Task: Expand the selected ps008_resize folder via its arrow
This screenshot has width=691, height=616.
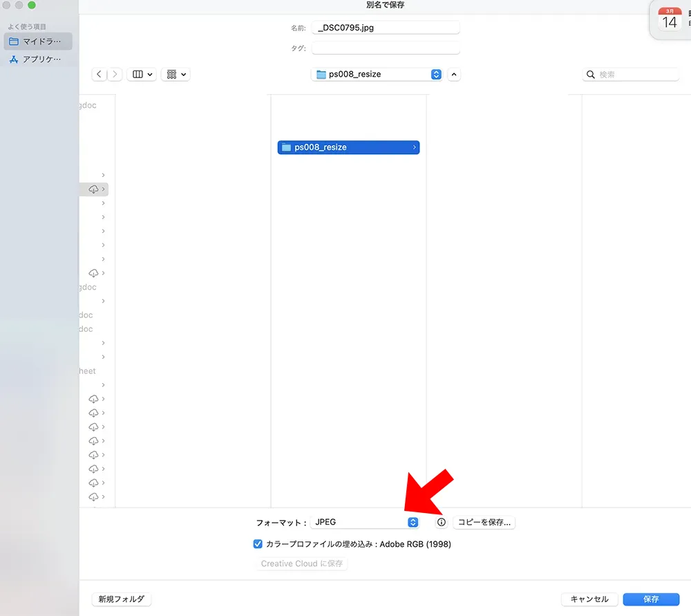Action: point(413,147)
